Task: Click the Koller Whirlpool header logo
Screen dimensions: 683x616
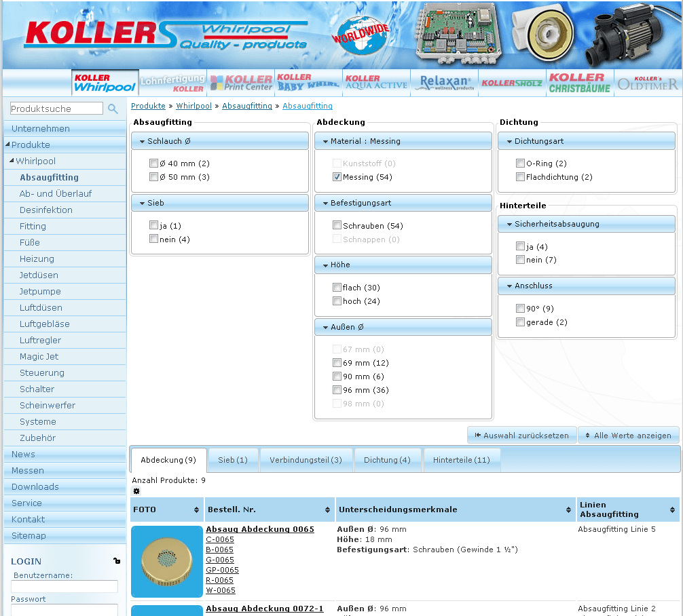Action: click(166, 35)
